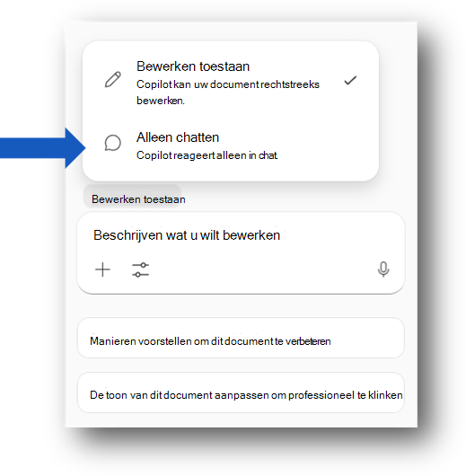Choose 'Manieren voorstellen om dit document te verbeteren'
Screen dimensions: 466x476
pyautogui.click(x=241, y=339)
